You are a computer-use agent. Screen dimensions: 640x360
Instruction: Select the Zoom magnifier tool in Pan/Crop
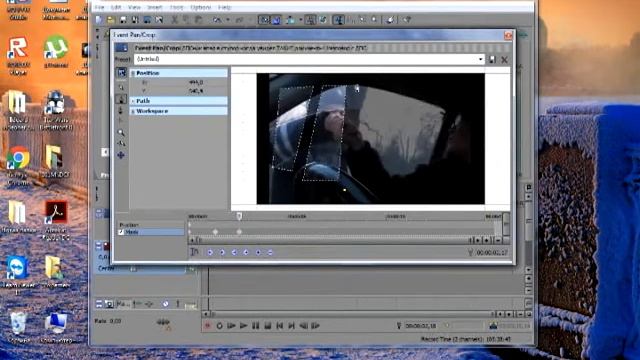[x=121, y=132]
